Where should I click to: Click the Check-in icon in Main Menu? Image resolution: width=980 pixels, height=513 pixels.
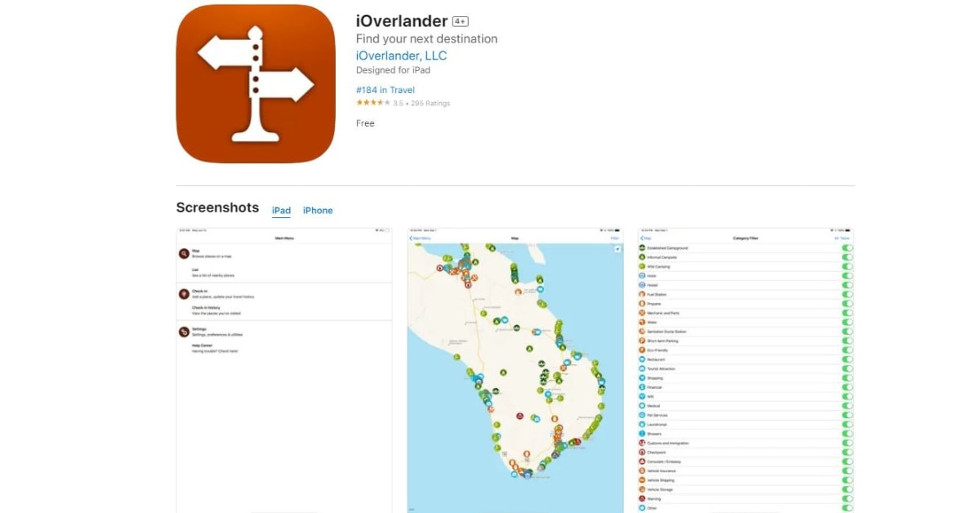(184, 293)
